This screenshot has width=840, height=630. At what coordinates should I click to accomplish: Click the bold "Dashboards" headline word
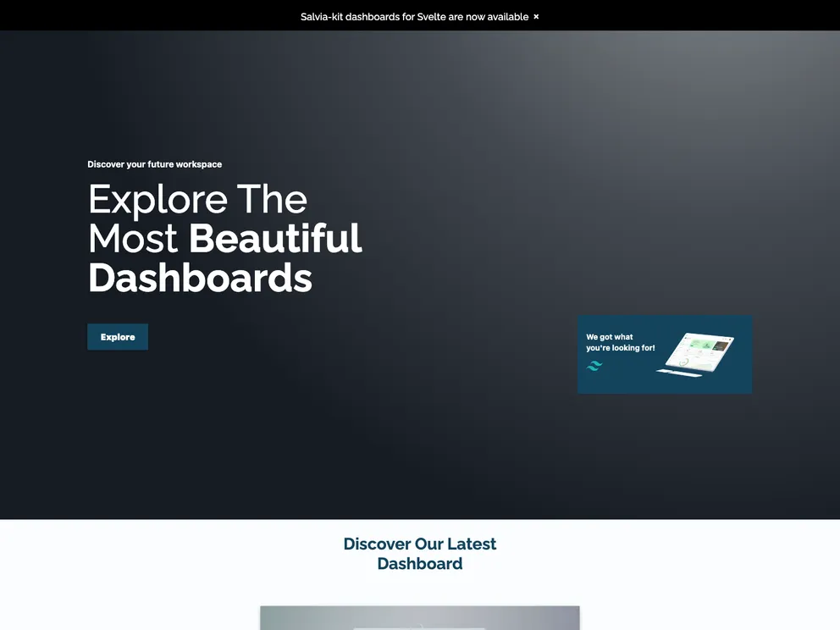click(200, 278)
